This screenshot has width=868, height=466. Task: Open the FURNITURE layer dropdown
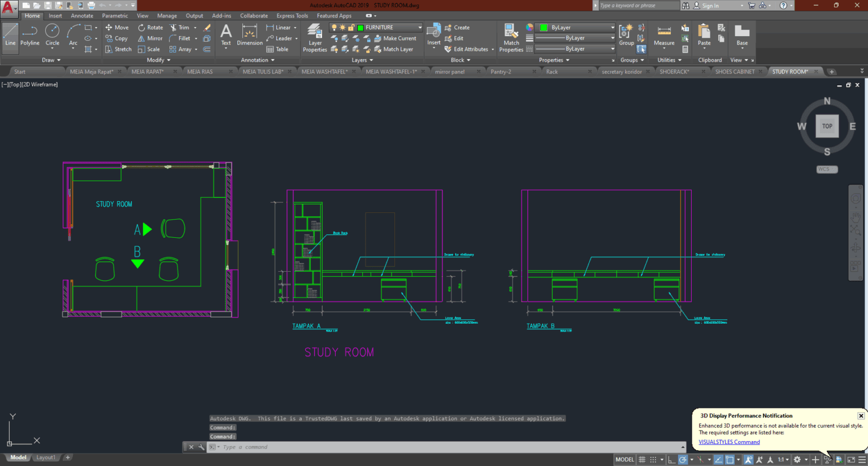click(x=420, y=27)
